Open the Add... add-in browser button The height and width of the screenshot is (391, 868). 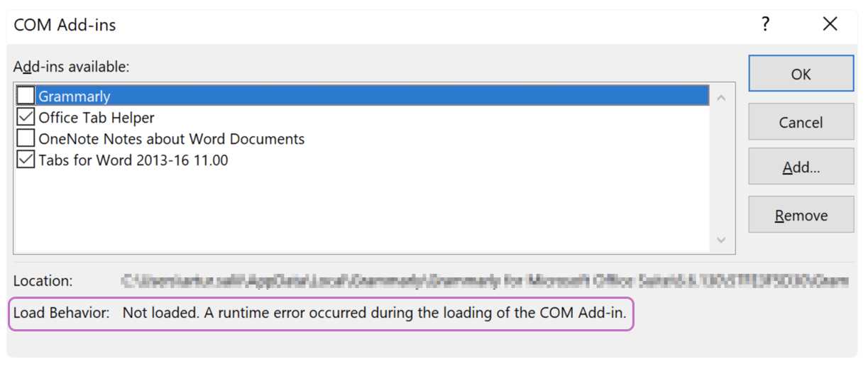[x=801, y=167]
